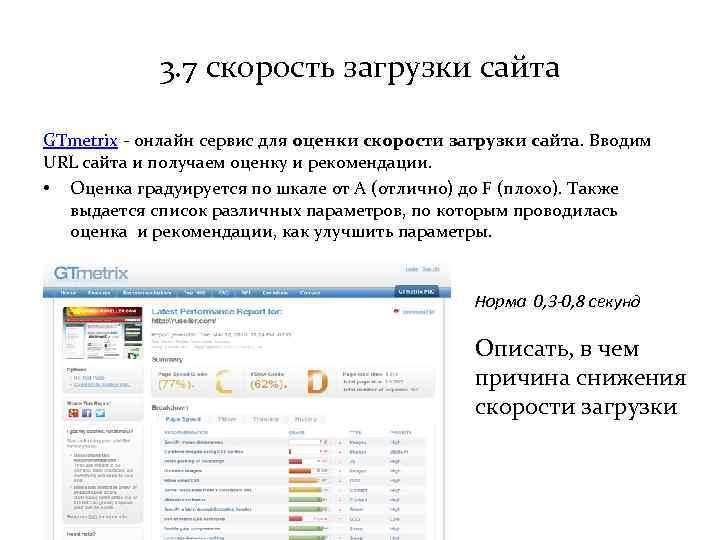720x540 pixels.
Task: Open the GTmetrix hyperlink in slide text
Action: click(x=80, y=141)
